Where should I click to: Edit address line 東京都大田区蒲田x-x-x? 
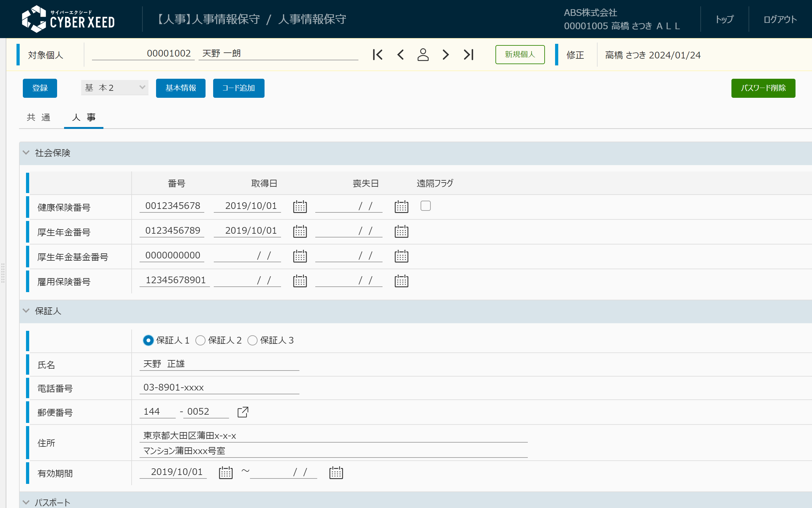[334, 436]
